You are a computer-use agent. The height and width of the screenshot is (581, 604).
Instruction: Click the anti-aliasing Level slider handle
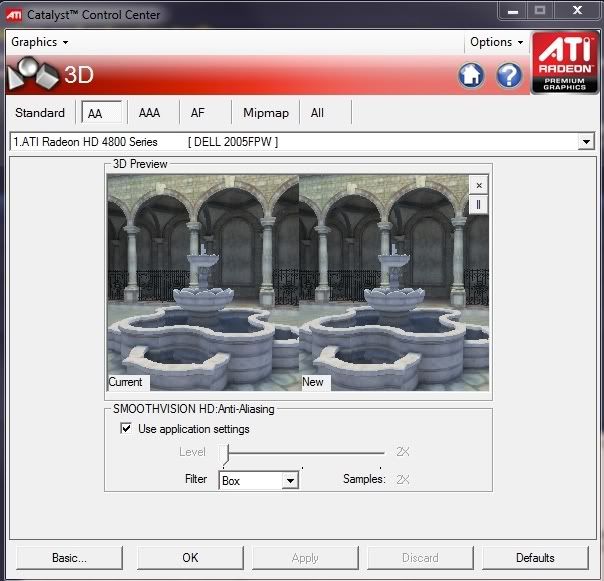click(225, 453)
